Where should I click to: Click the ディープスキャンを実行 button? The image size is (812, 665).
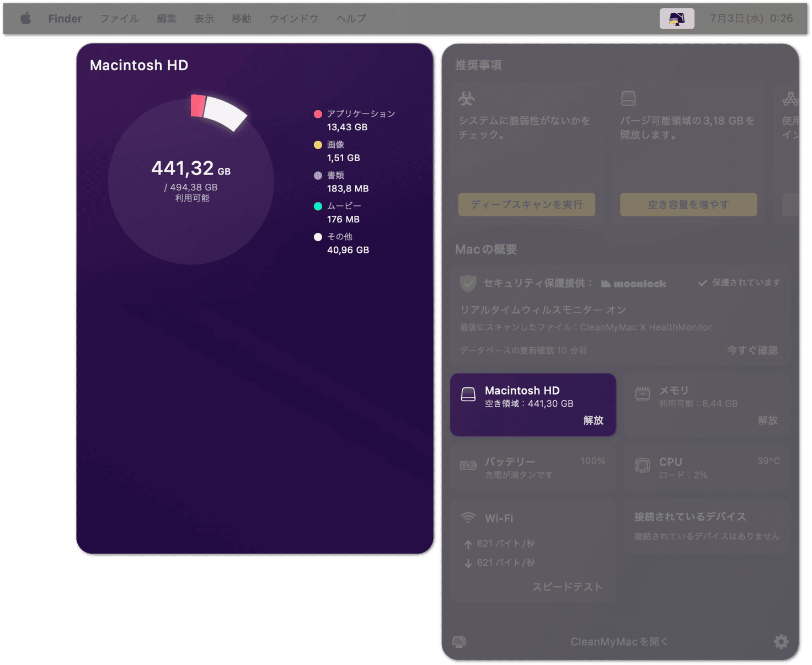click(x=527, y=205)
